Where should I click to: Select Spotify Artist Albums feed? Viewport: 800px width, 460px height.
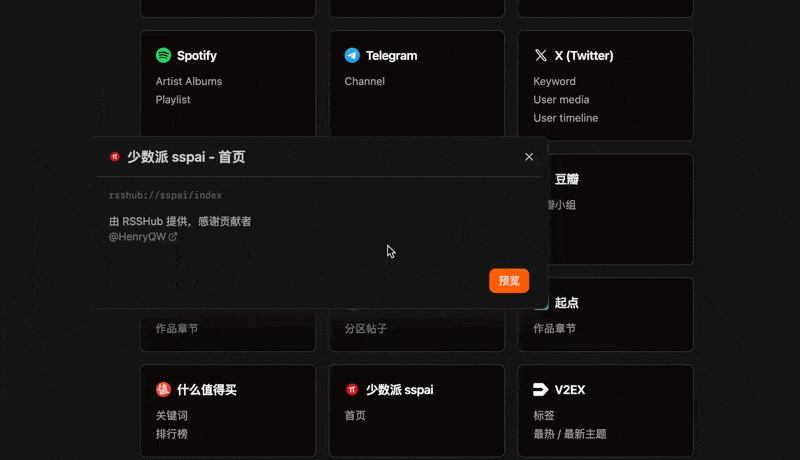[x=189, y=81]
